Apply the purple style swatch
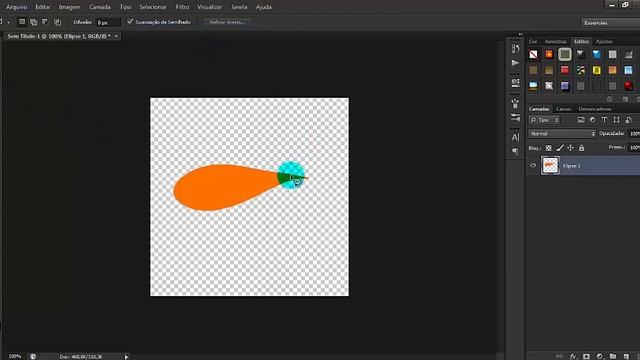Screen dimensions: 640x360 565,86
